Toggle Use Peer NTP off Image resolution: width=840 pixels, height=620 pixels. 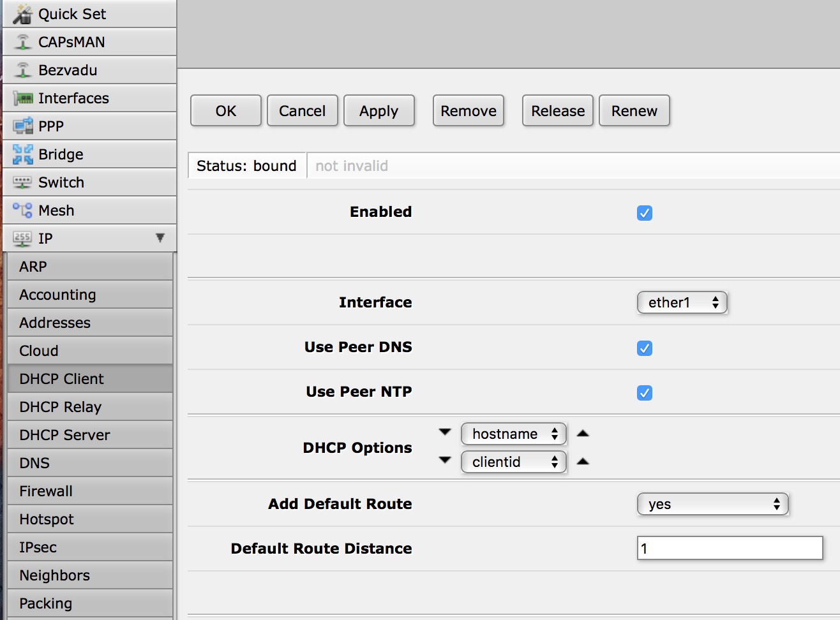click(x=644, y=393)
